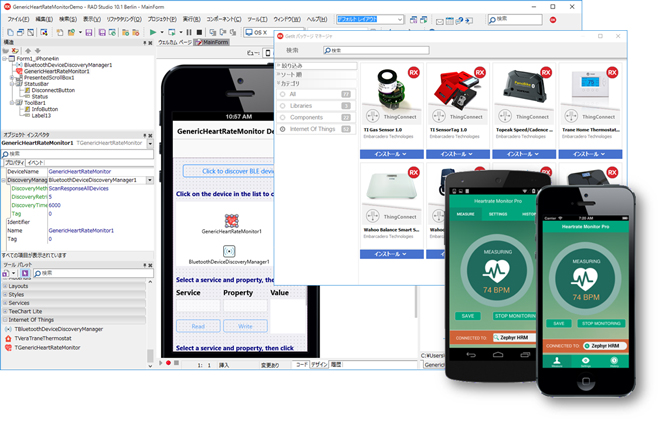Install the Trane Home Thermostat package
The image size is (660, 425).
click(590, 154)
